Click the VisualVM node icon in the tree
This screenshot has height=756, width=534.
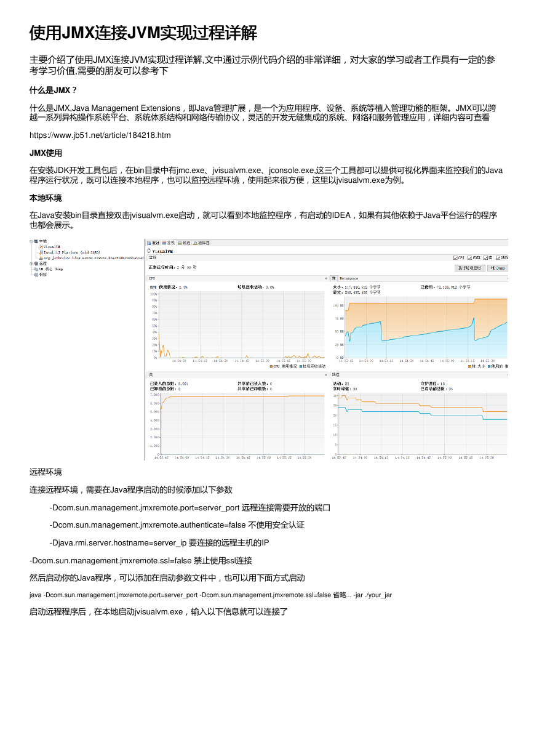(41, 246)
